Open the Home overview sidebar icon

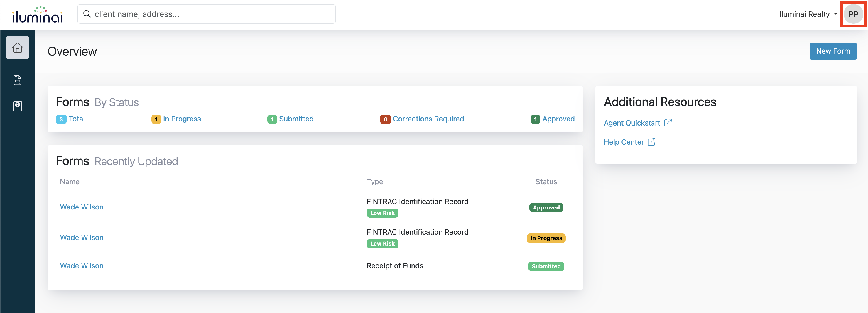tap(18, 47)
